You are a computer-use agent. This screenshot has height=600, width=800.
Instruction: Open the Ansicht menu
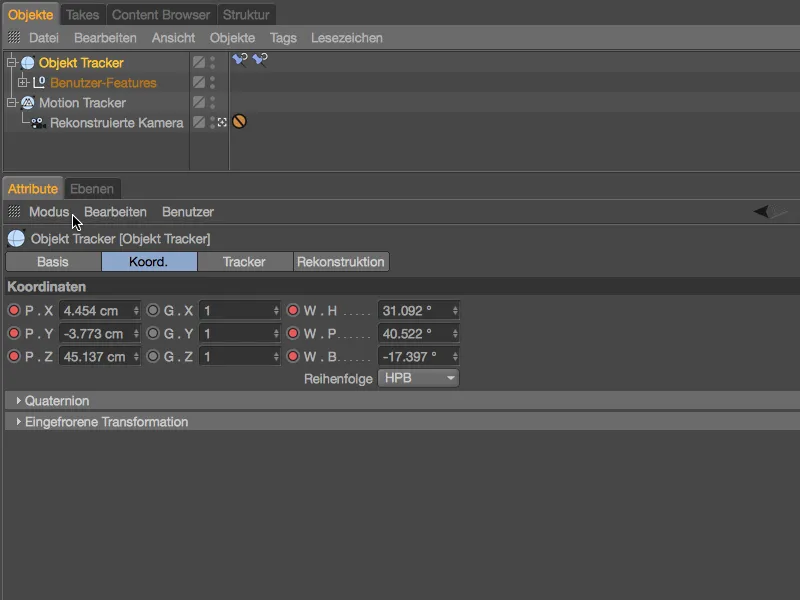point(173,38)
